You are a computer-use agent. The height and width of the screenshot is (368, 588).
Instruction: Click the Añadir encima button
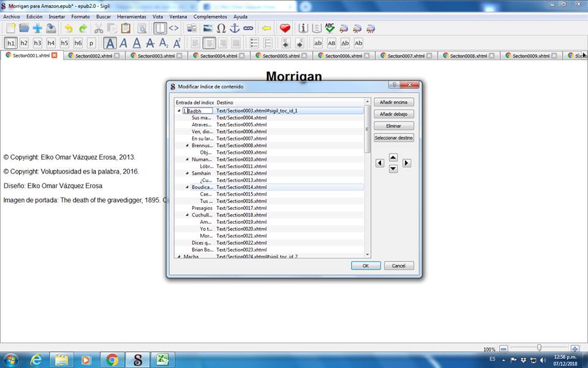[394, 102]
